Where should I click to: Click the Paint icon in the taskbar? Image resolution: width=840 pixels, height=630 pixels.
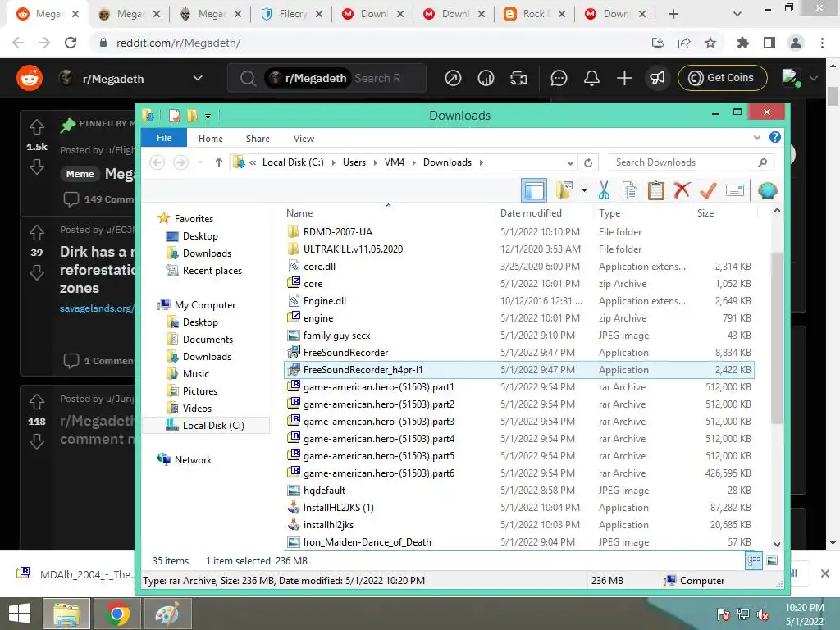click(167, 614)
